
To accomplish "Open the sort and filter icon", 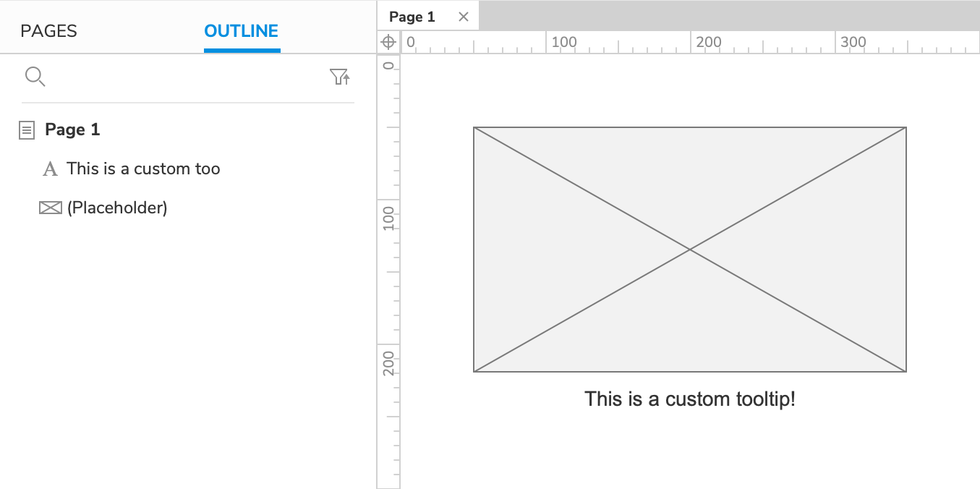I will 340,77.
